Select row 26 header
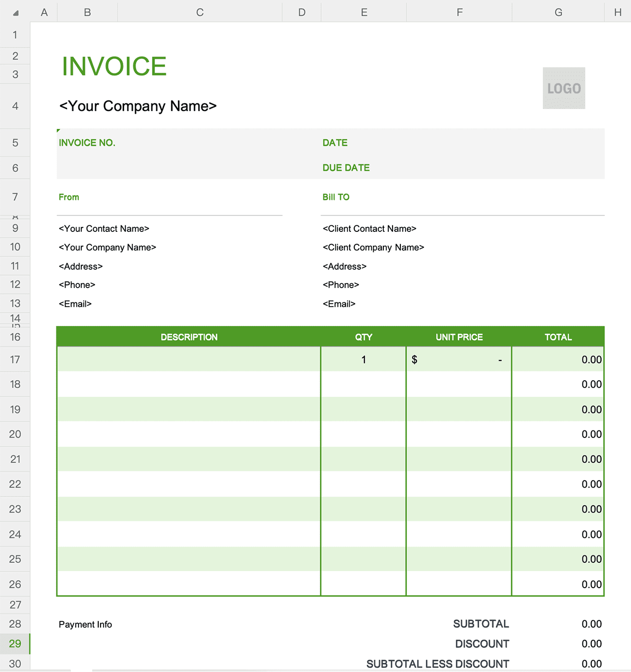631x672 pixels. tap(15, 584)
